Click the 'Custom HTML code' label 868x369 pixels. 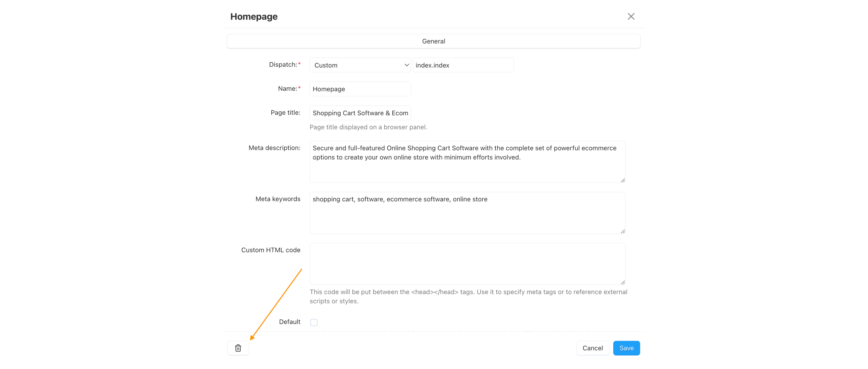[x=271, y=250]
